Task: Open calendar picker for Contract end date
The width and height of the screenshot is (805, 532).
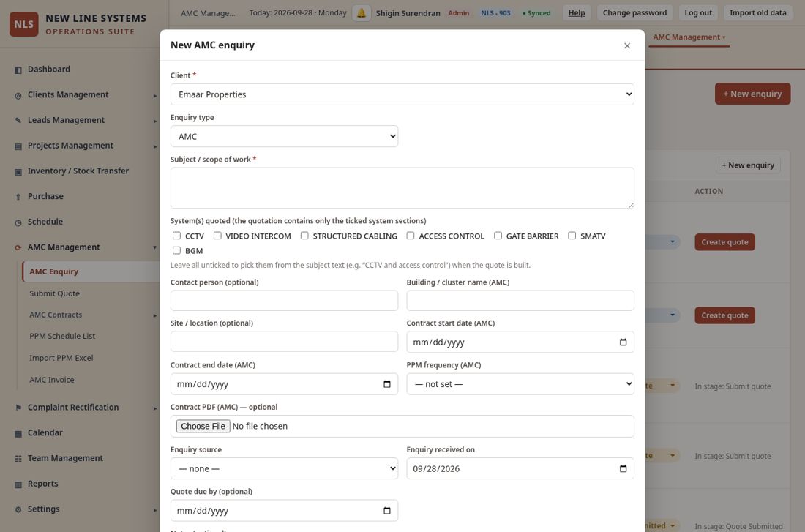Action: (386, 384)
